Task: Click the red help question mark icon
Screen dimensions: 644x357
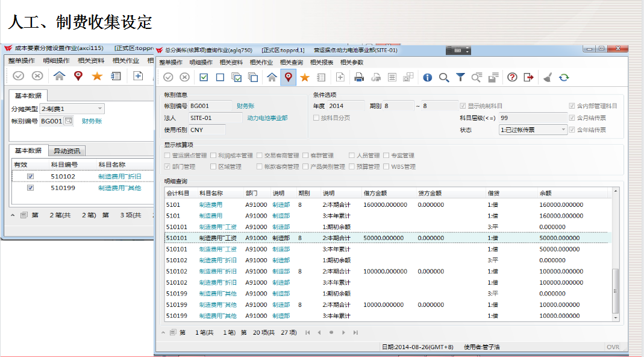Action: coord(512,77)
